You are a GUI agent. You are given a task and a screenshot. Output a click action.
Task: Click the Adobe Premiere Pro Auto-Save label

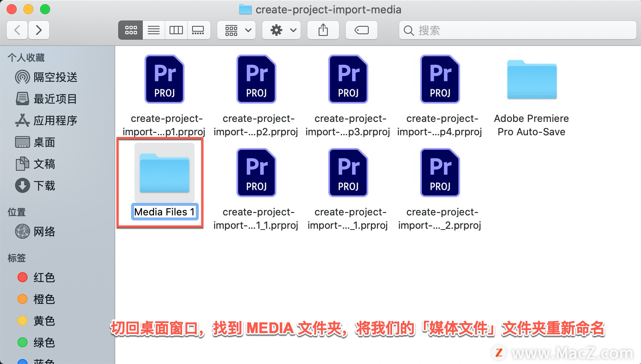(x=531, y=125)
